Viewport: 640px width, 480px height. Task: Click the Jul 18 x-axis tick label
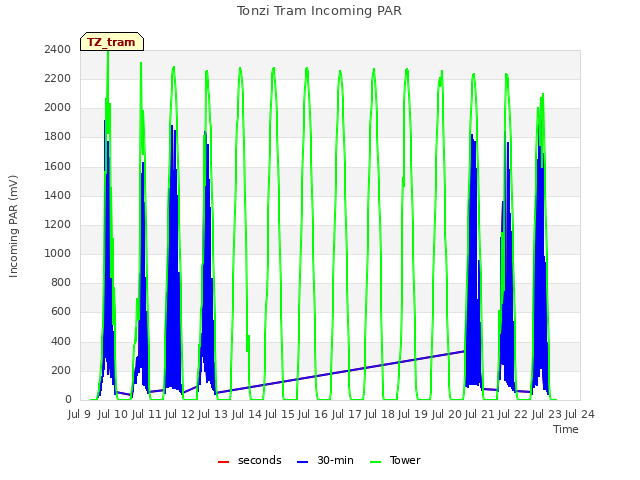[380, 415]
